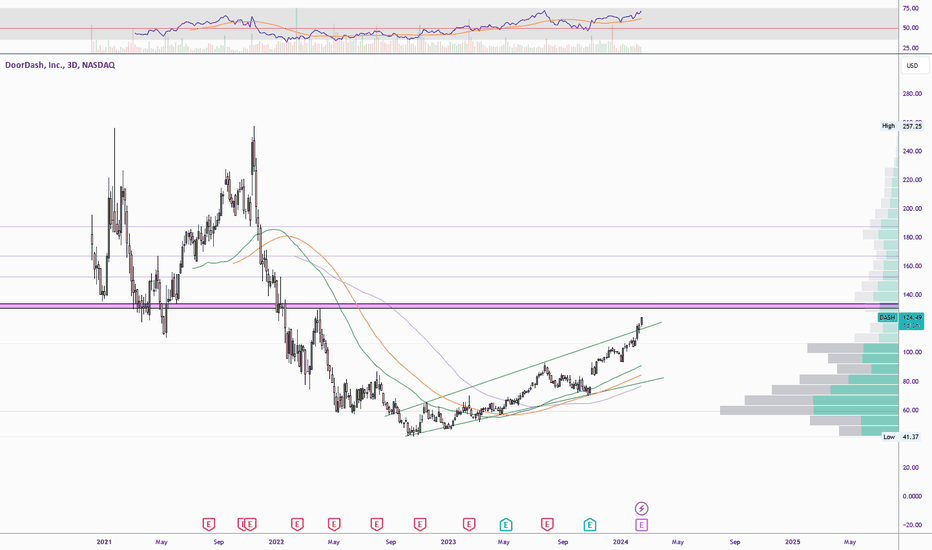This screenshot has width=932, height=550.
Task: Click red earnings marker between Sep 2022 and 2023
Action: point(420,524)
